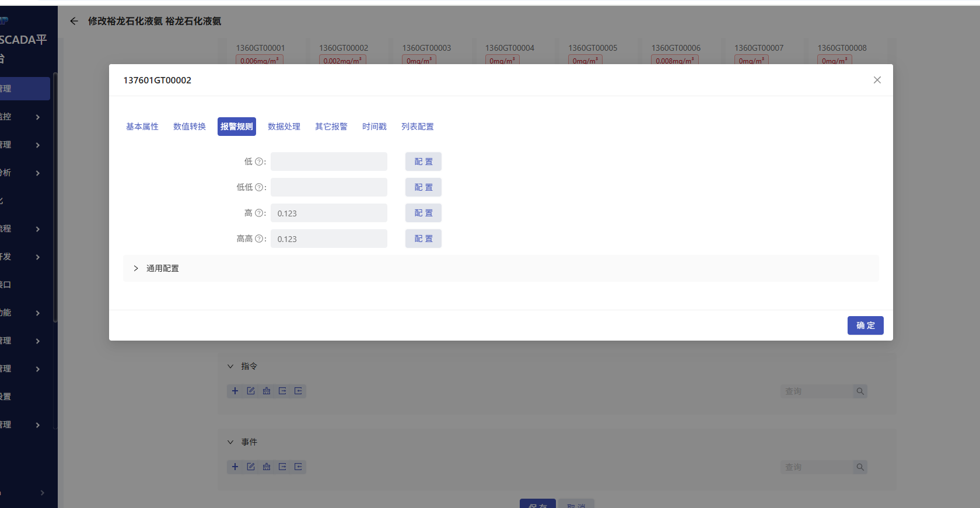Screen dimensions: 980x508
Task: Go back with the arrow beside 修改裕龙石化液氨
Action: 74,21
